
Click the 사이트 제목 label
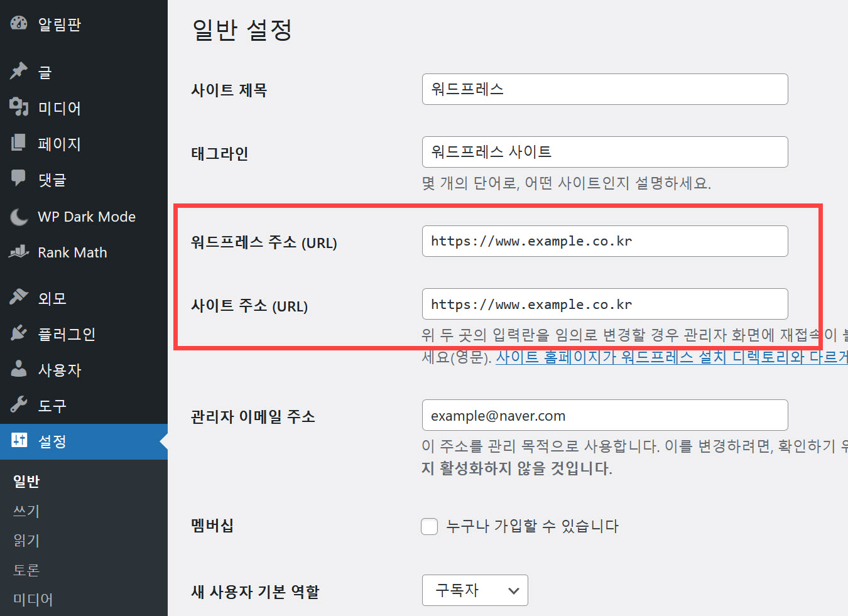(x=229, y=90)
